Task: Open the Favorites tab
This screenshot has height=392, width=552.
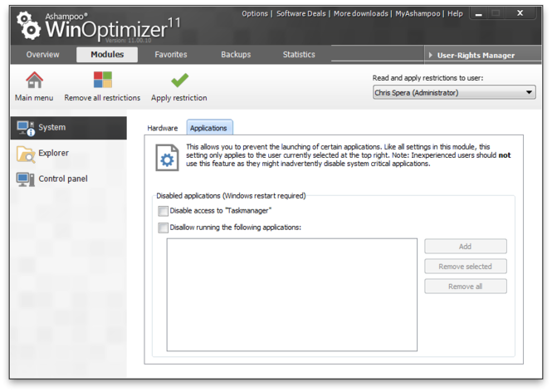Action: [x=171, y=55]
